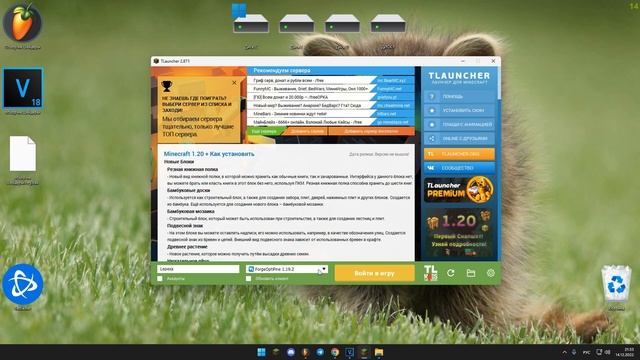Screen dimensions: 640x360
Task: Toggle the Аккаунты checkbox
Action: pyautogui.click(x=160, y=278)
